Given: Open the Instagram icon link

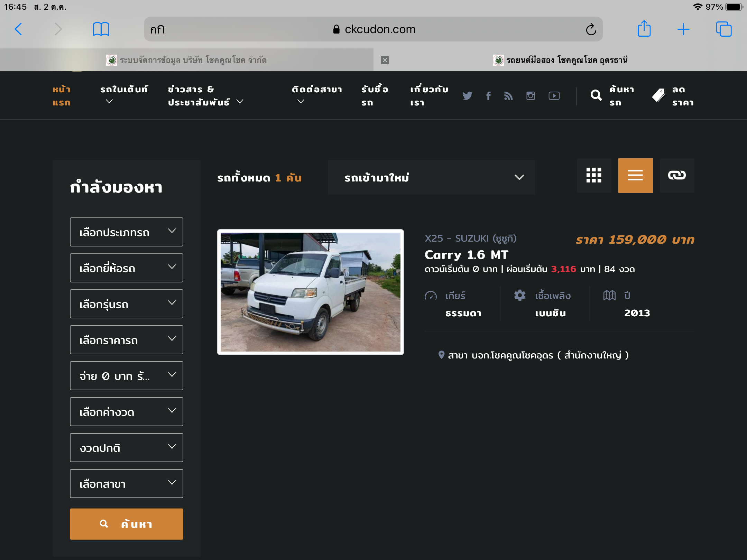Looking at the screenshot, I should tap(531, 96).
